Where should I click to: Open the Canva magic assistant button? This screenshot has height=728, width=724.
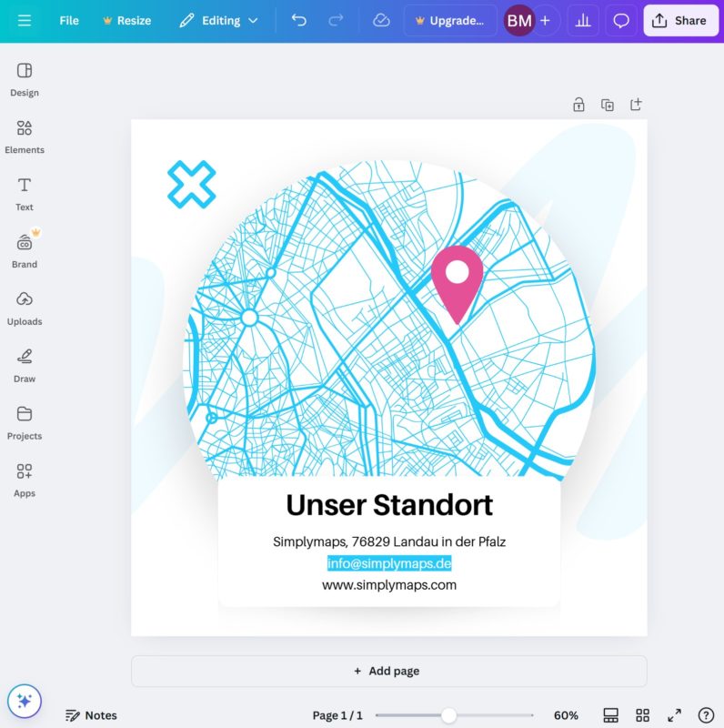point(25,701)
